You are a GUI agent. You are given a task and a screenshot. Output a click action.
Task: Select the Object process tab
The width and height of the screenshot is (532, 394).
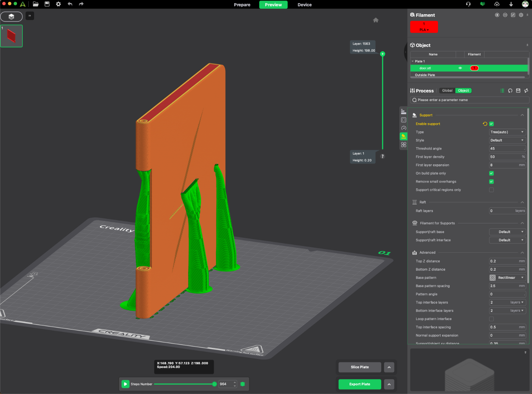(464, 91)
